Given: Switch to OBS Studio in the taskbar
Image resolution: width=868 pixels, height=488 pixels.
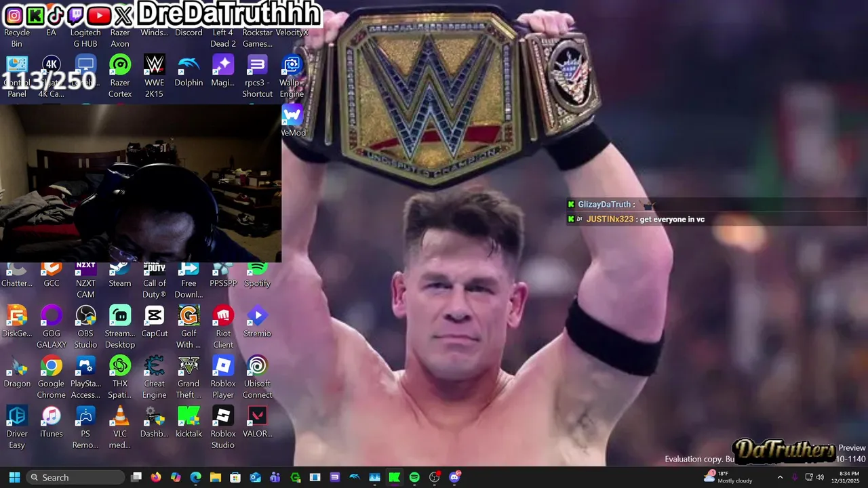Looking at the screenshot, I should coord(435,477).
